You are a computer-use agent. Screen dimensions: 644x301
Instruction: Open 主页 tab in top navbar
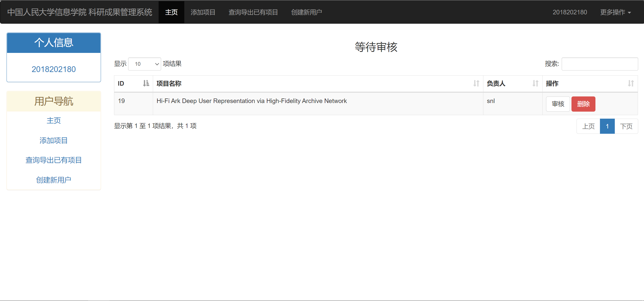point(171,12)
